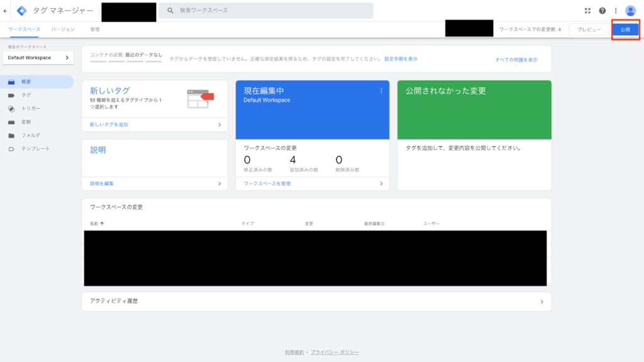644x362 pixels.
Task: Open the three-dot menu on 現在編集中 card
Action: point(381,90)
